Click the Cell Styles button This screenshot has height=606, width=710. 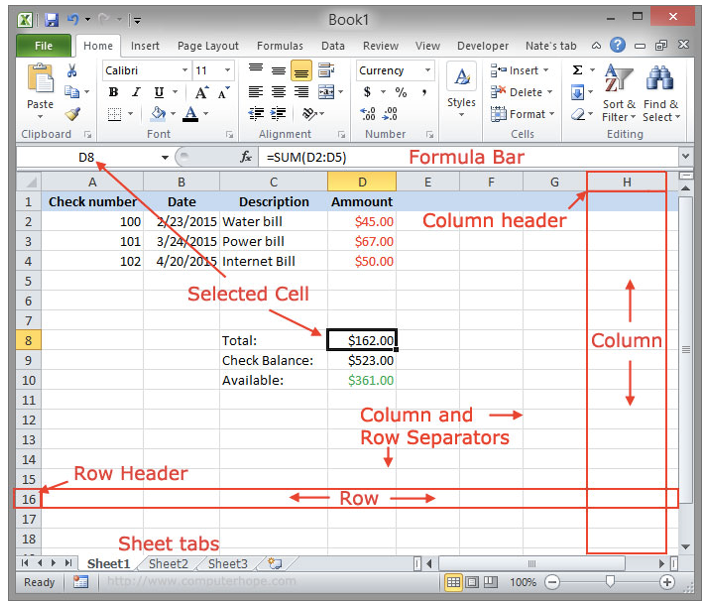[x=461, y=90]
